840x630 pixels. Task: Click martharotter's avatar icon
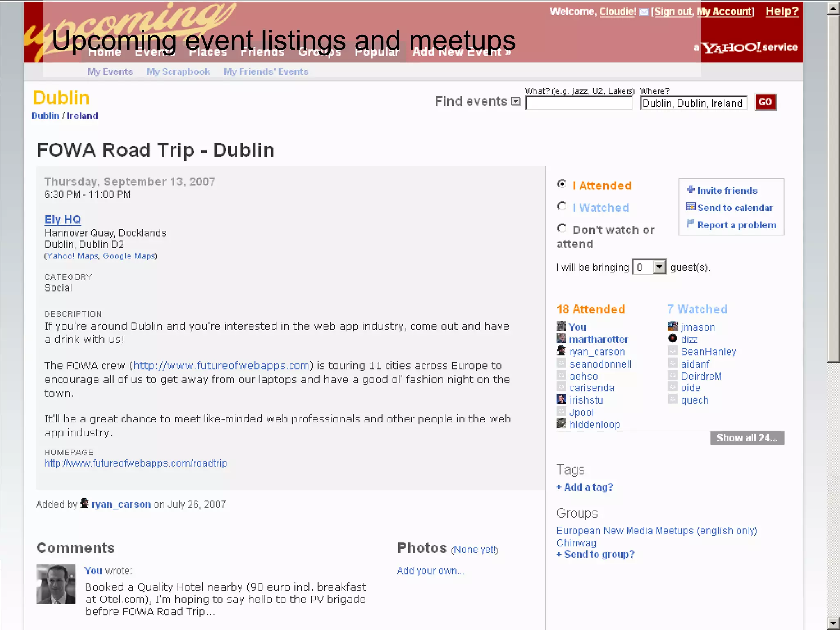tap(561, 338)
